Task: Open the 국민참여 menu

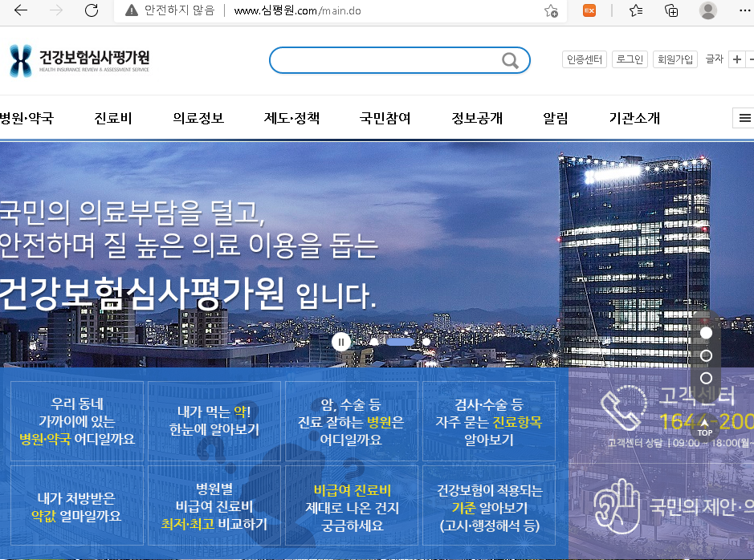Action: click(385, 118)
